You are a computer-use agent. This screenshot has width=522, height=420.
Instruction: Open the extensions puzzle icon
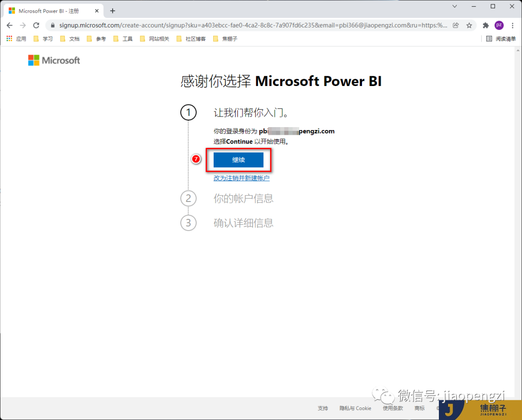click(486, 25)
